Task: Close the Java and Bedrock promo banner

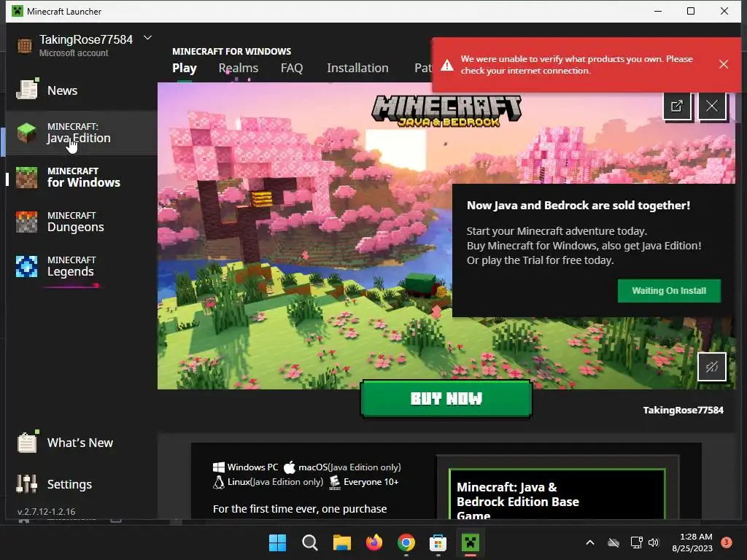Action: (x=712, y=106)
